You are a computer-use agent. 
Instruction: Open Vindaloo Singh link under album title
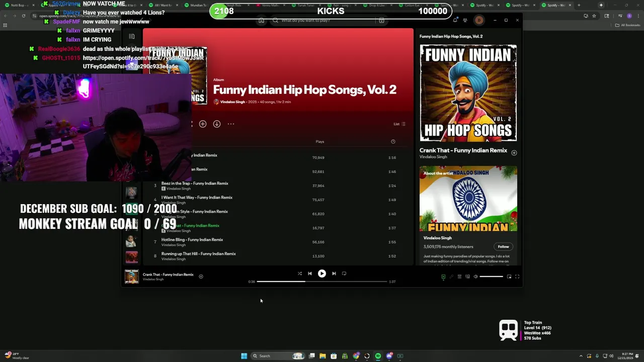[232, 102]
